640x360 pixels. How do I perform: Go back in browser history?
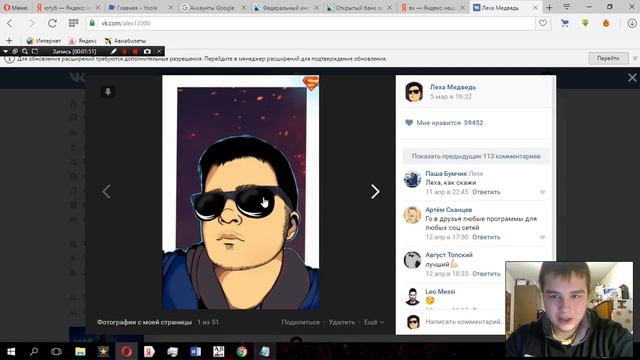(10, 23)
